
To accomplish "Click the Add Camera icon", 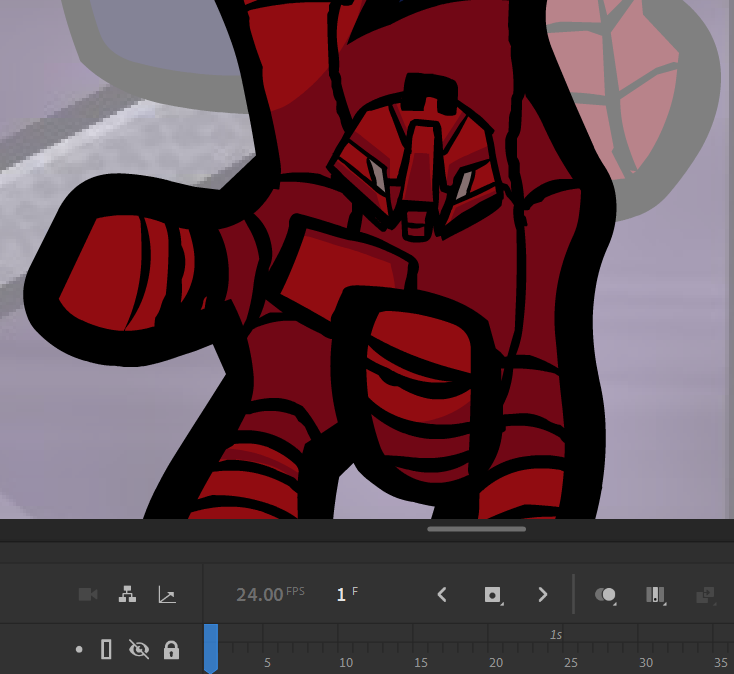I will click(x=88, y=594).
